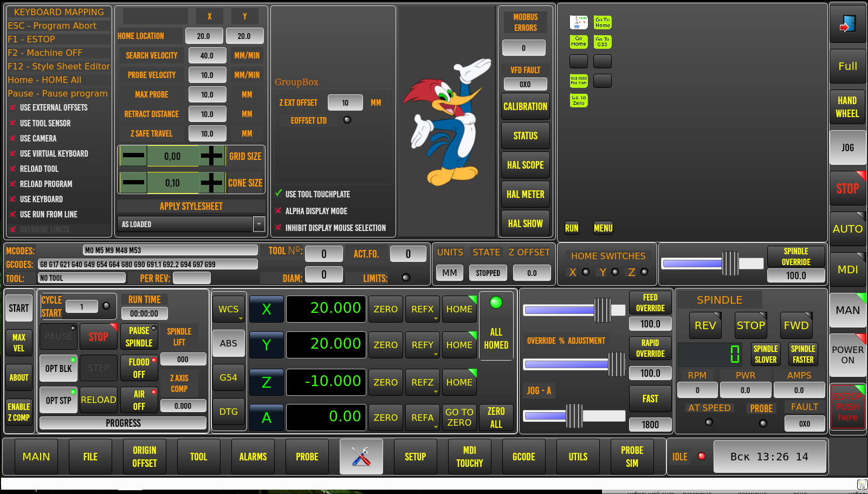The height and width of the screenshot is (494, 868).
Task: Click spindle FWD button
Action: 796,325
